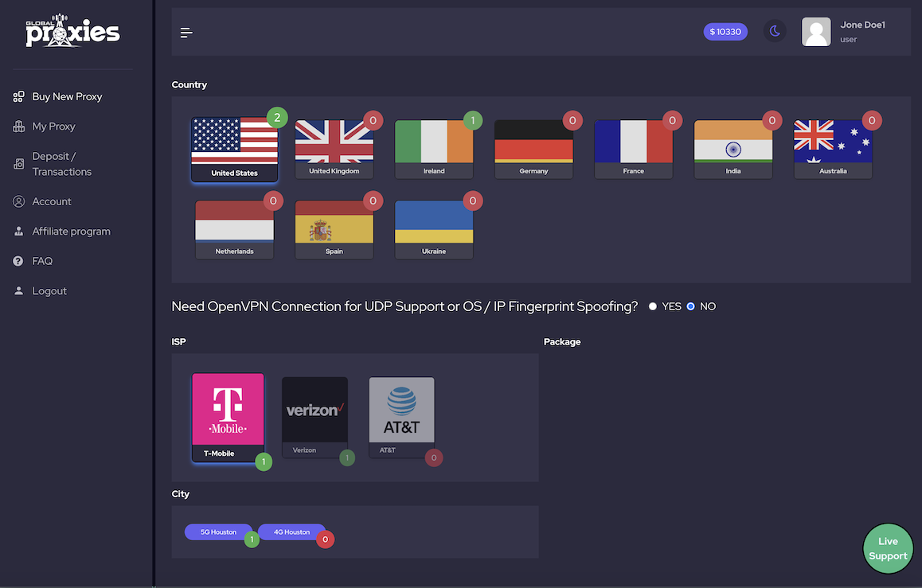The height and width of the screenshot is (588, 922).
Task: Open Buy New Proxy menu item
Action: tap(67, 96)
